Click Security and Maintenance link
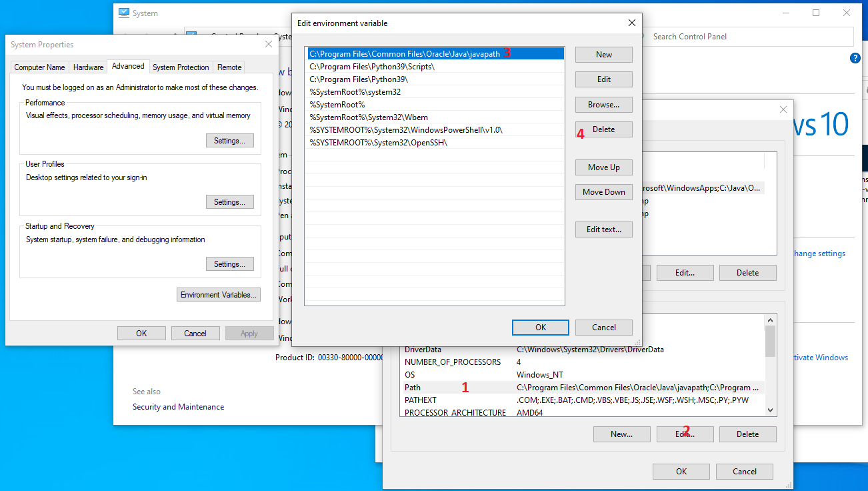 pyautogui.click(x=178, y=407)
